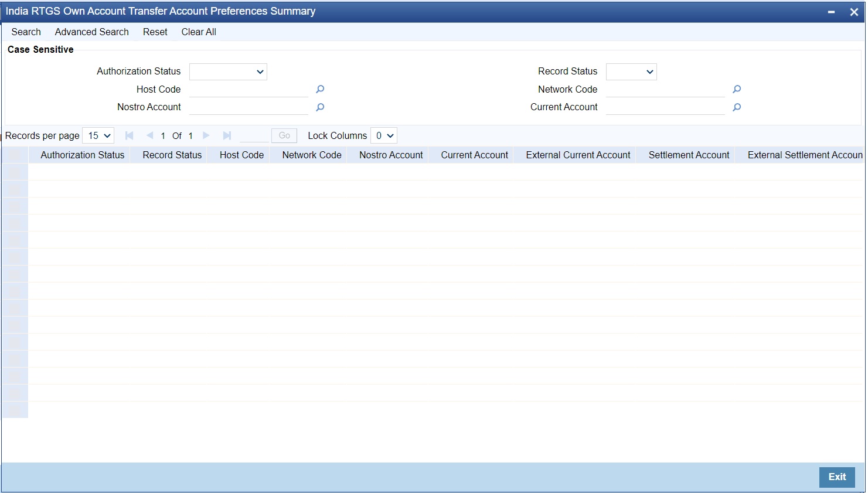Click the page number input box
868x493 pixels.
(x=254, y=135)
